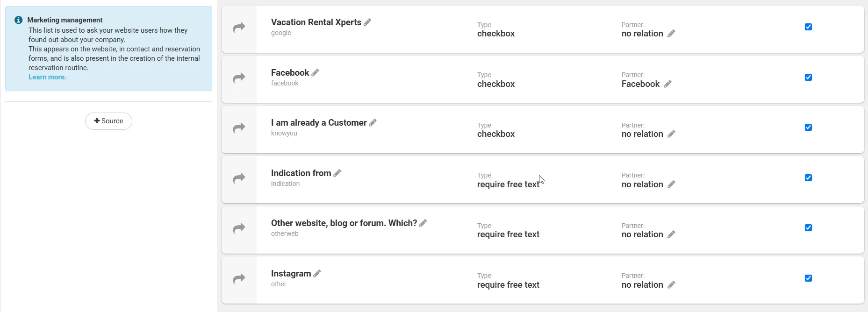Add a new Source
Screen dimensions: 868x312
[x=108, y=121]
